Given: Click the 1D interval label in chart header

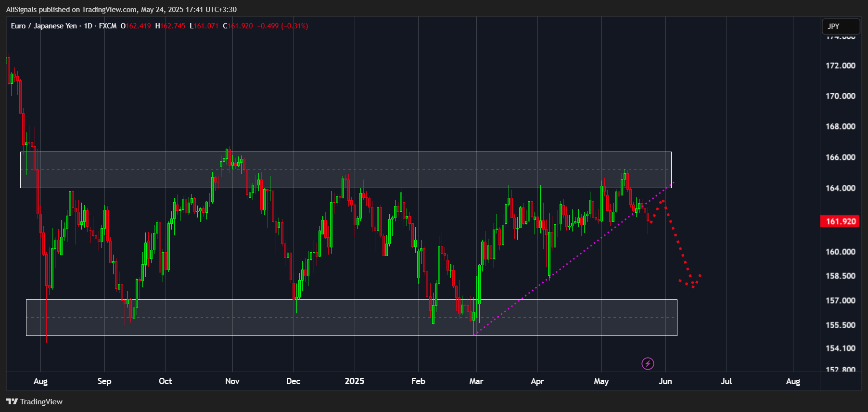Looking at the screenshot, I should tap(88, 26).
